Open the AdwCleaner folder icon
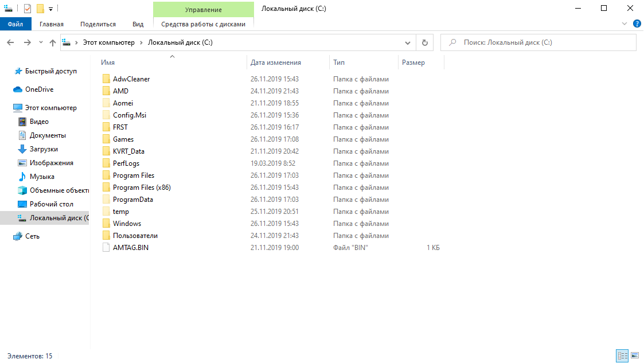 [x=106, y=79]
